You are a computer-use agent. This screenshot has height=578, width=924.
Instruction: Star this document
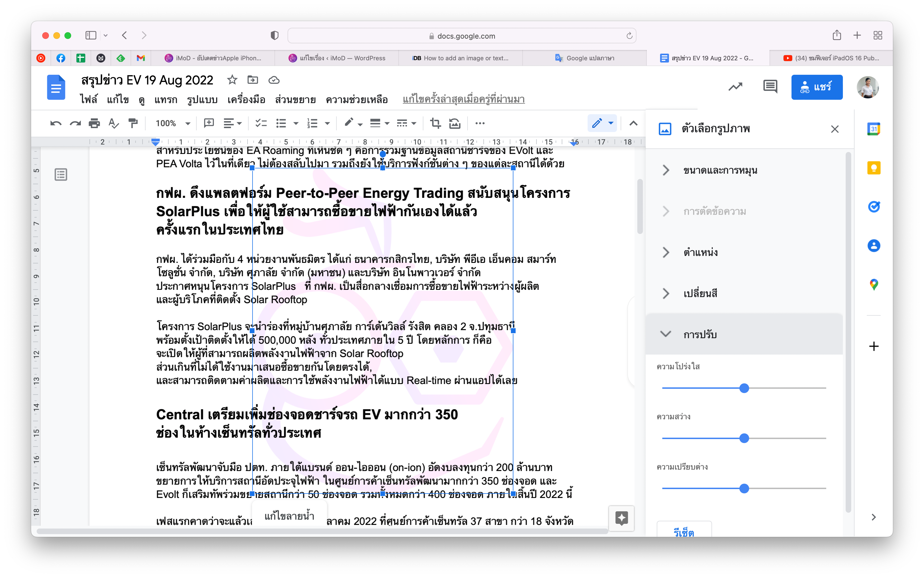pos(232,80)
